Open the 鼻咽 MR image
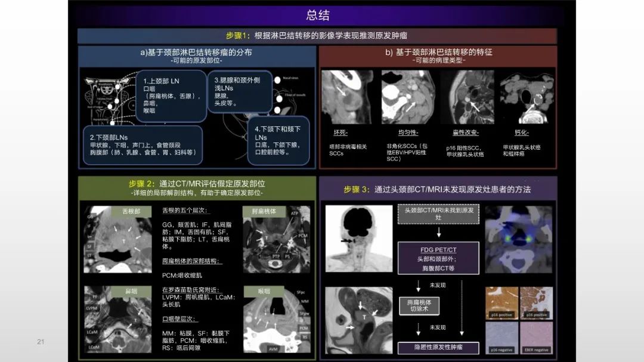This screenshot has height=362, width=644. tap(117, 319)
